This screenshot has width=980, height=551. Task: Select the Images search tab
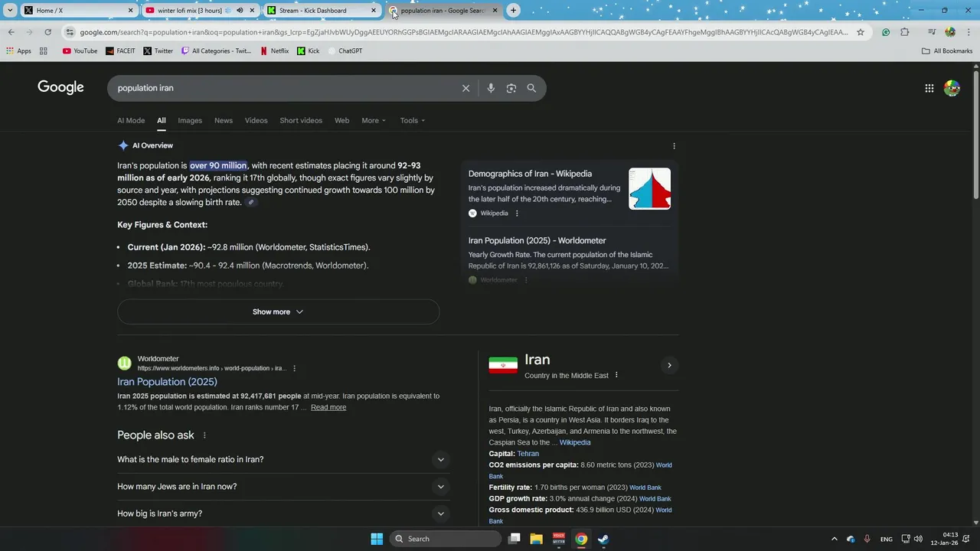(x=190, y=120)
